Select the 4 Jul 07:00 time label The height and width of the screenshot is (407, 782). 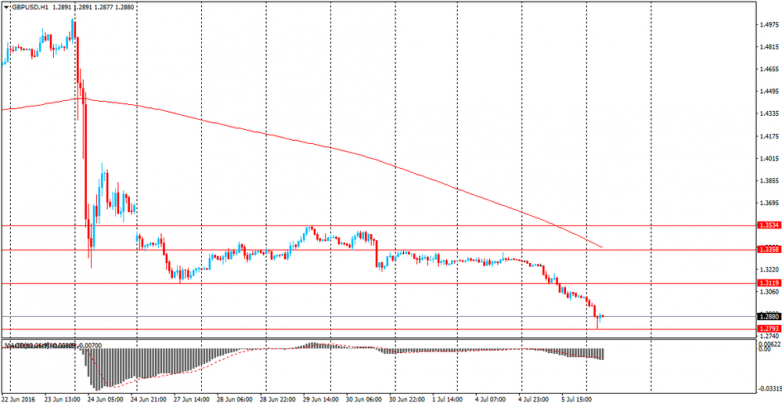click(491, 400)
